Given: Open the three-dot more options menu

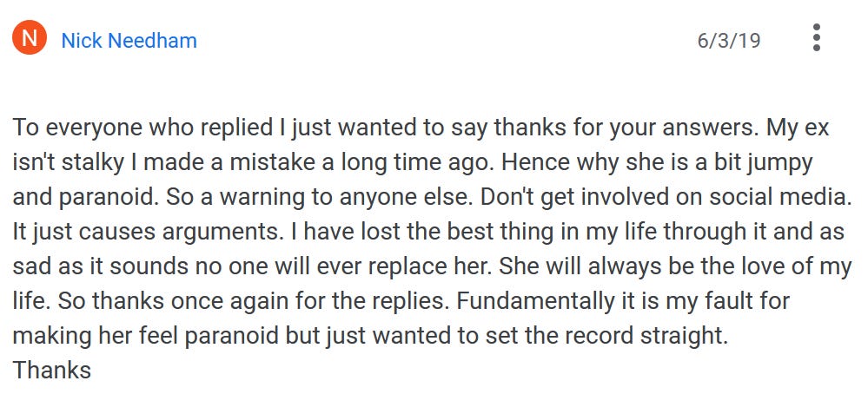Looking at the screenshot, I should (x=815, y=39).
